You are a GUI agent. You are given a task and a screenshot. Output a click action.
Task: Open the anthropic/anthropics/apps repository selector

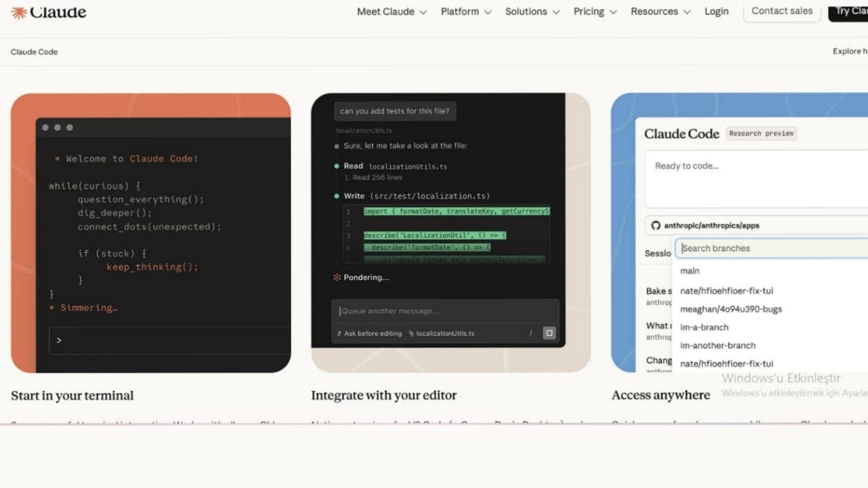click(x=756, y=226)
